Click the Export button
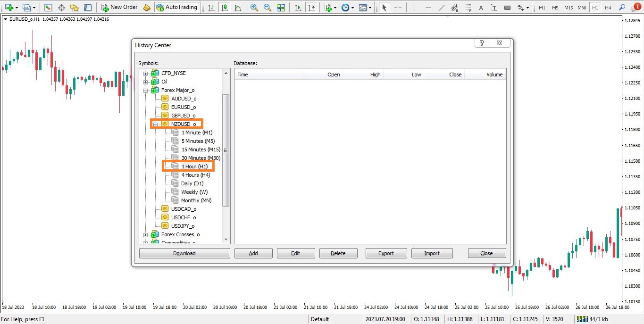 (x=385, y=253)
